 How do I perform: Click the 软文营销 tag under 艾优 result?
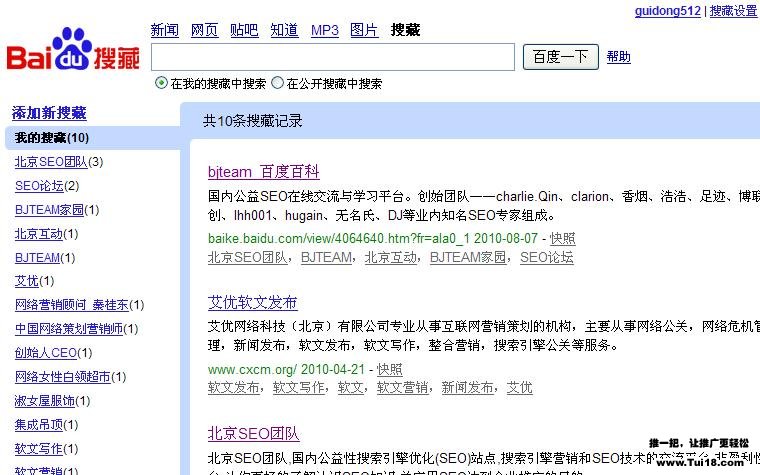coord(403,387)
